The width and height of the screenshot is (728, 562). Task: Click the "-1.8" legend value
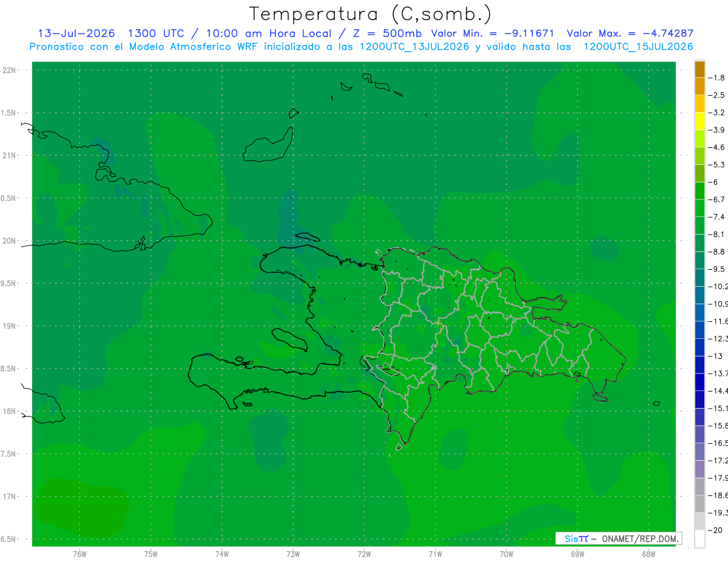(717, 78)
